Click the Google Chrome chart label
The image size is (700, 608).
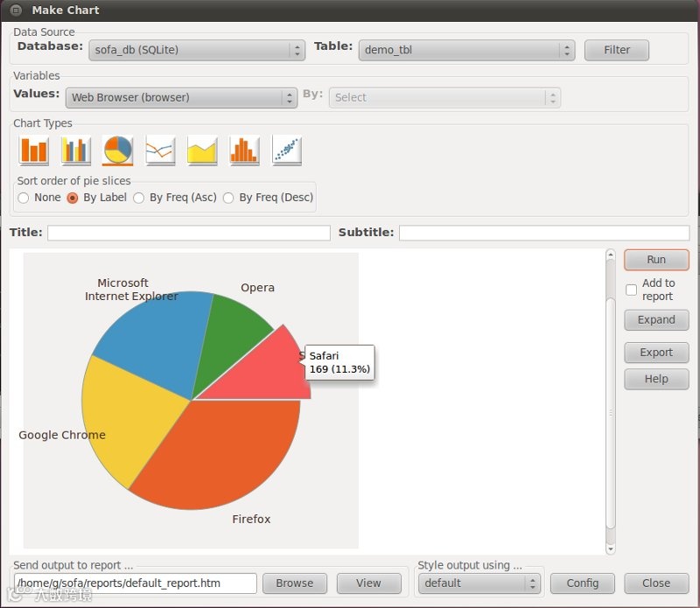point(62,436)
